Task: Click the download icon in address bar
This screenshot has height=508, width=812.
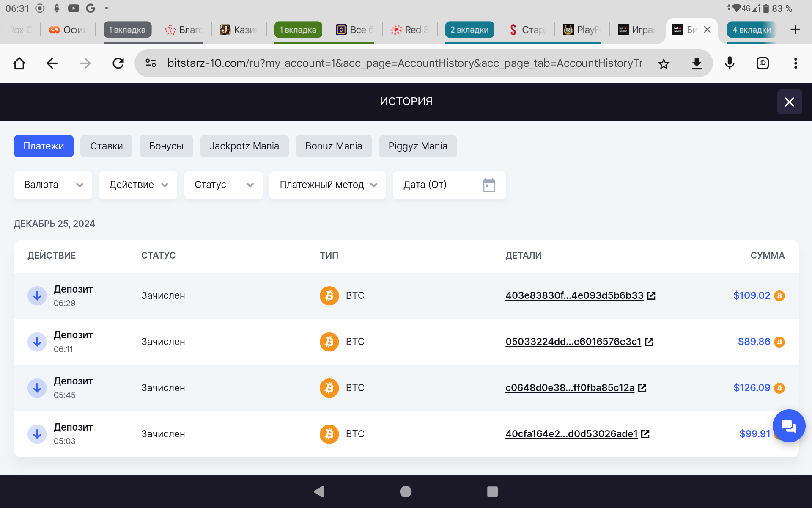Action: [x=696, y=64]
